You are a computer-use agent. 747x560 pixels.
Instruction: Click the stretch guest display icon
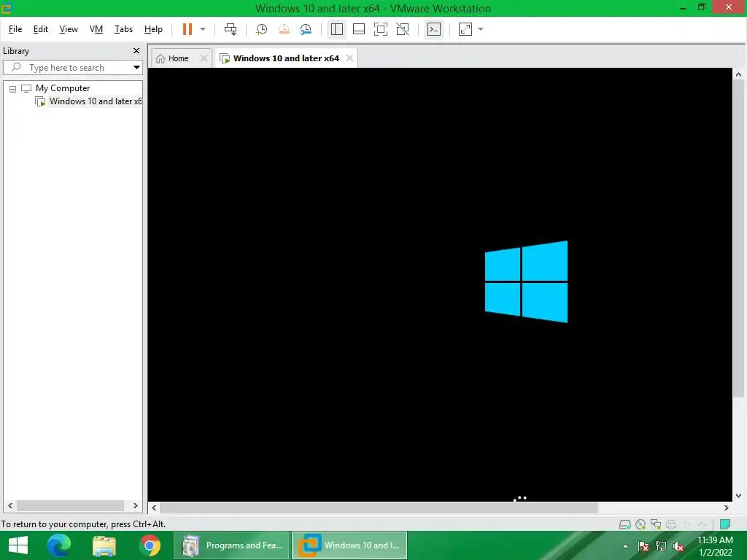pos(465,29)
